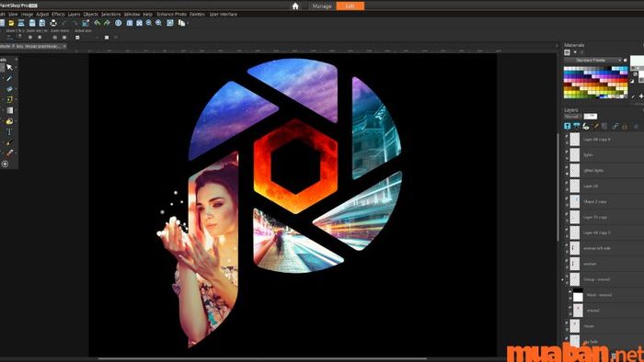Switch to the orange Edit tab
The height and width of the screenshot is (362, 644).
tap(351, 6)
